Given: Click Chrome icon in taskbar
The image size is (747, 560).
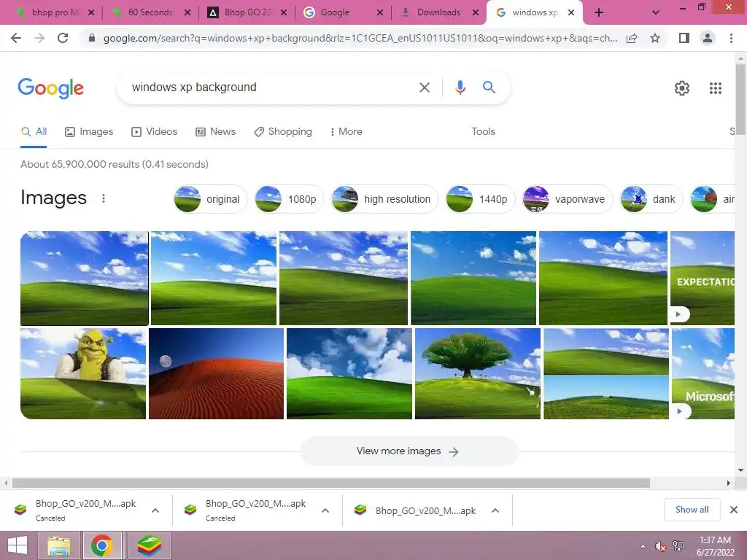Looking at the screenshot, I should (x=102, y=545).
